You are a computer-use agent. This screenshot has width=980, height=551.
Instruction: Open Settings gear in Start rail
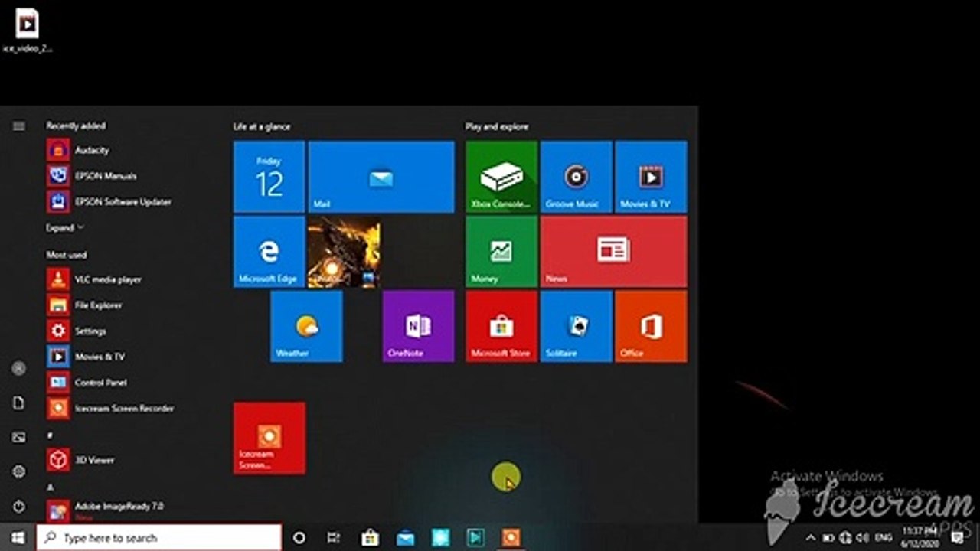[19, 471]
